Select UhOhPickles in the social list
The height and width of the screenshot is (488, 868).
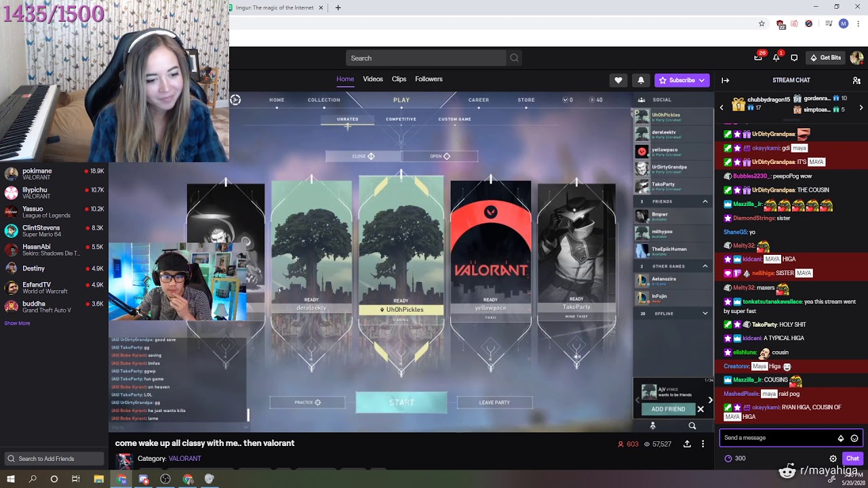click(x=673, y=117)
